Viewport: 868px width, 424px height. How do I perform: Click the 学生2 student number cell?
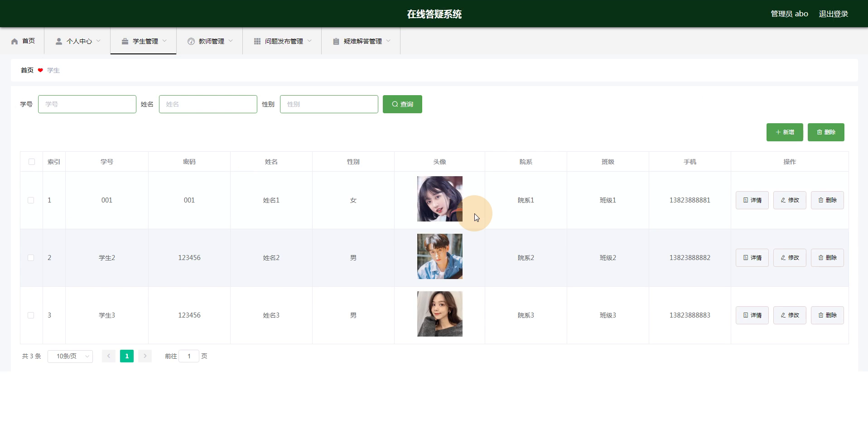(x=107, y=258)
